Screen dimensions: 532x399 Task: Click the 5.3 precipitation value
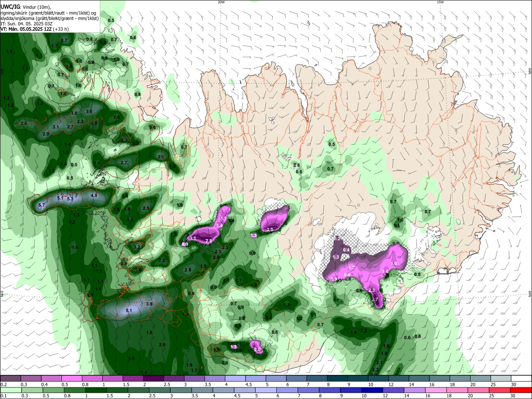pyautogui.click(x=70, y=199)
